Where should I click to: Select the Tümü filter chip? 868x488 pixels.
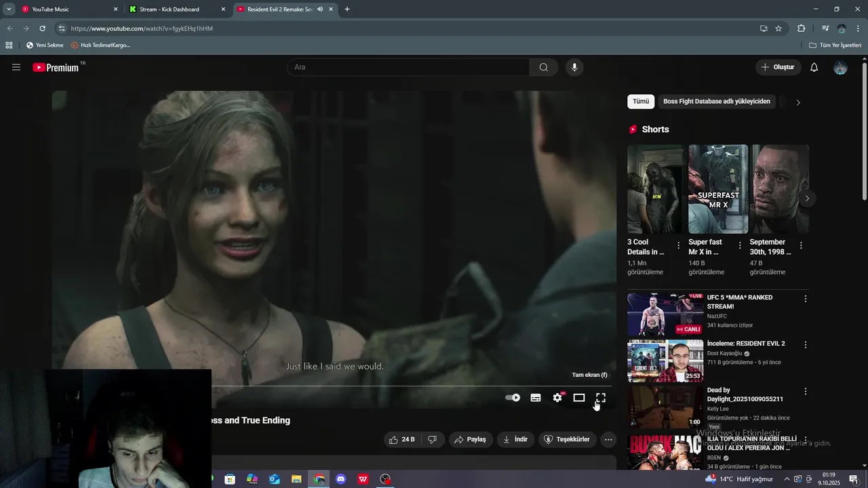tap(641, 102)
